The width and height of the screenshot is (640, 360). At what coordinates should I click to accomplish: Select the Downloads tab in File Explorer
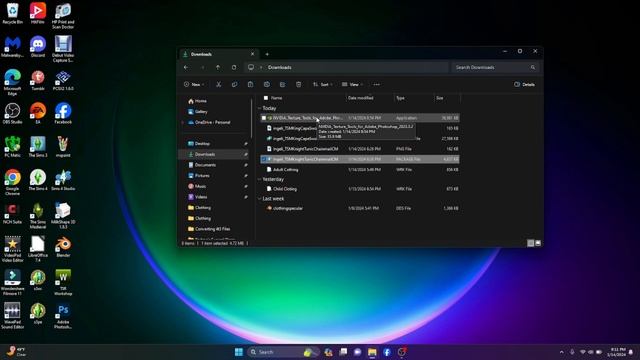(219, 54)
